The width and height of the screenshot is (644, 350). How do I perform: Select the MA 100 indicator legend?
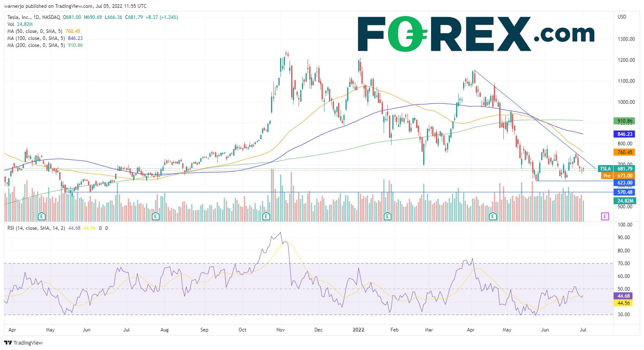click(x=45, y=38)
